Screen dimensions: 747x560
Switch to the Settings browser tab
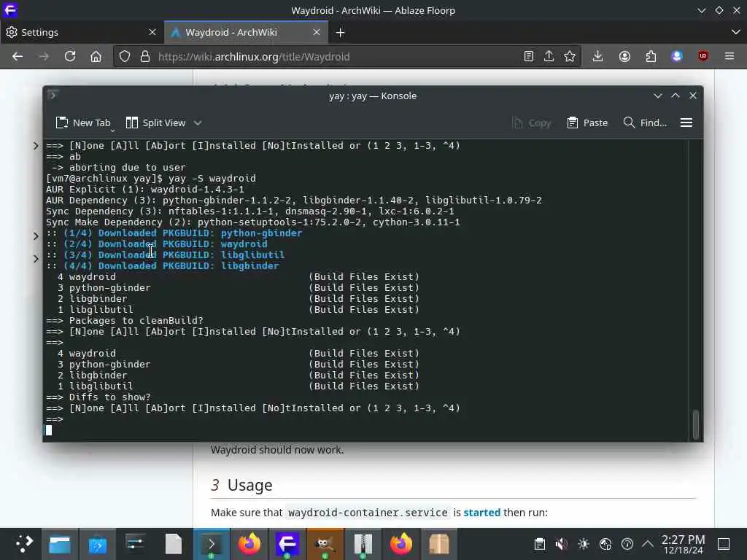pos(82,32)
